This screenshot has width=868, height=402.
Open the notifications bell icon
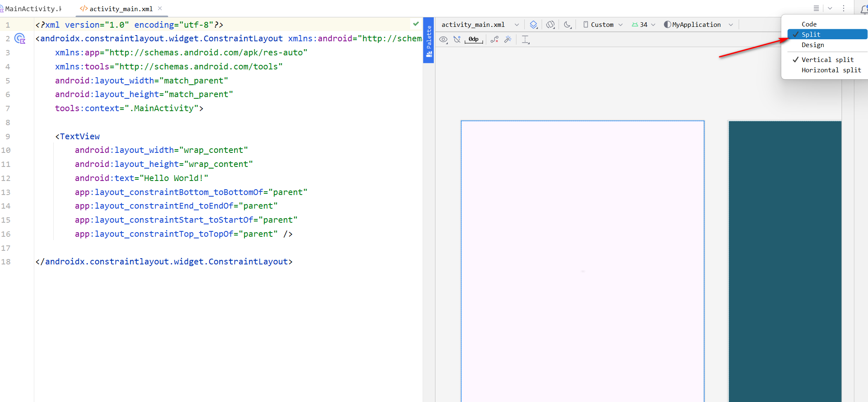[x=864, y=9]
